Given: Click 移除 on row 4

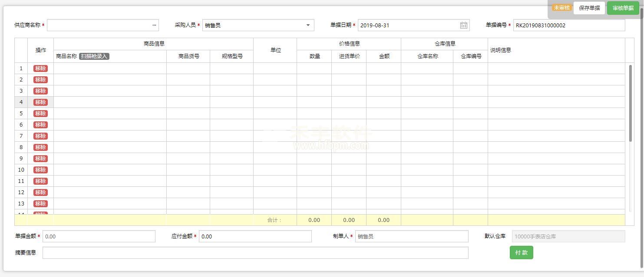Looking at the screenshot, I should pyautogui.click(x=40, y=102).
